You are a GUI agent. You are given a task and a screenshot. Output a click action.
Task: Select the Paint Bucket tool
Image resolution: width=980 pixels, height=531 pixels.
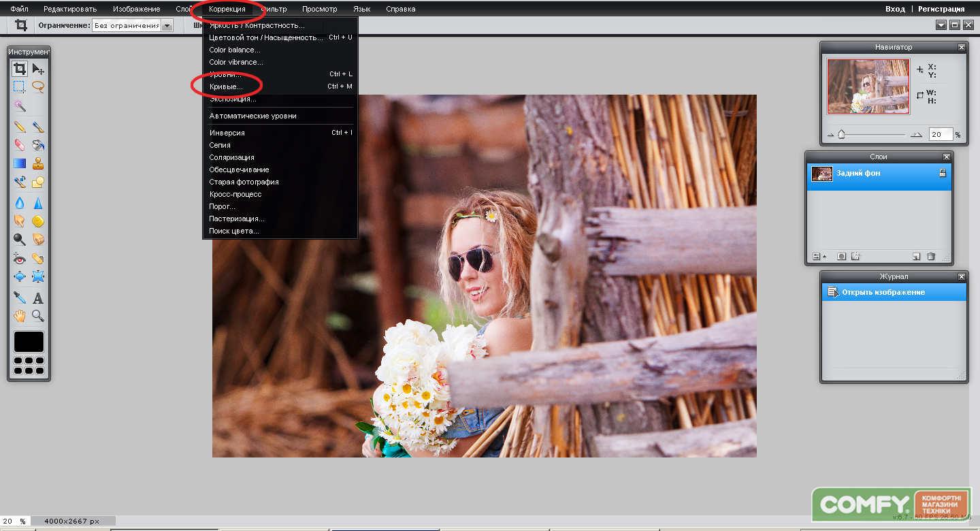tap(38, 145)
